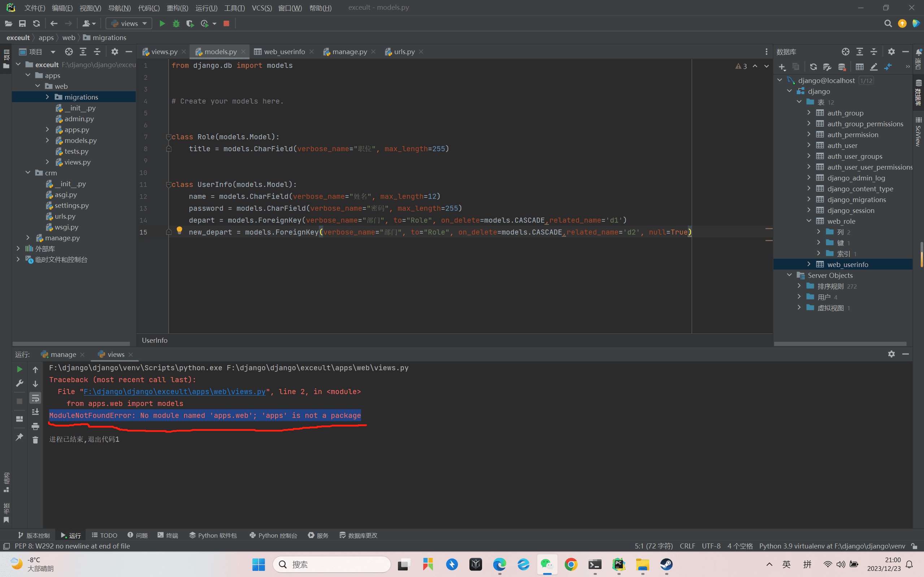Stop the running process with red square
Viewport: 924px width, 577px height.
[226, 24]
